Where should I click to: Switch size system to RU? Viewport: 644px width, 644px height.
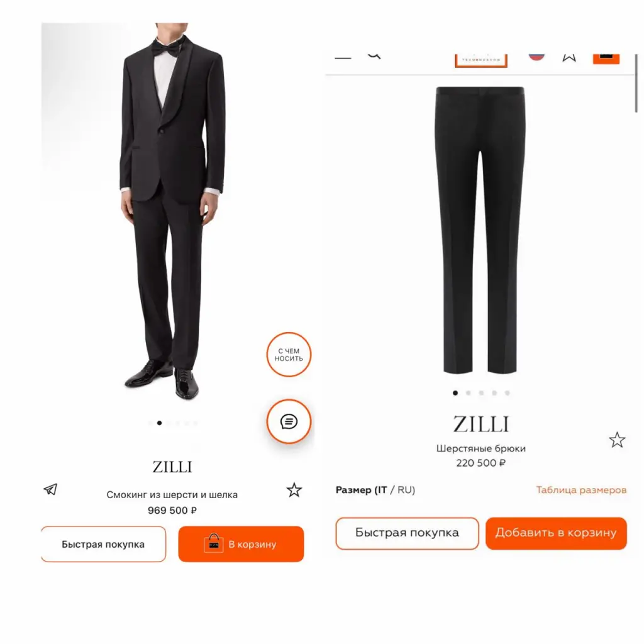405,489
